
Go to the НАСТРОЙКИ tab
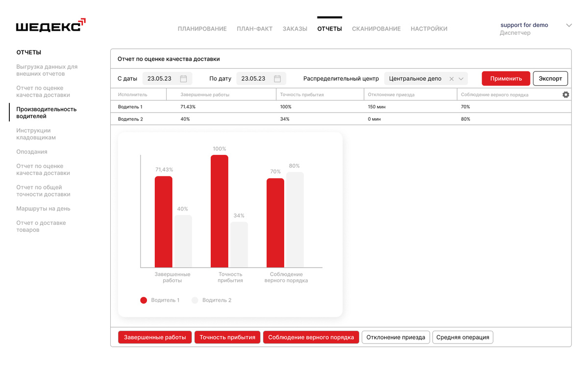(x=429, y=29)
